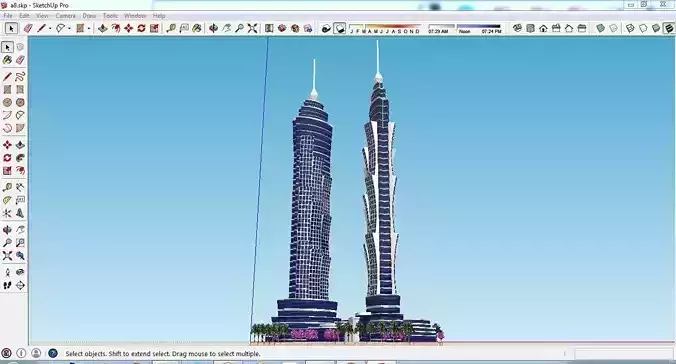Select the Arc tool in top toolbar
The height and width of the screenshot is (364, 676).
coord(60,28)
